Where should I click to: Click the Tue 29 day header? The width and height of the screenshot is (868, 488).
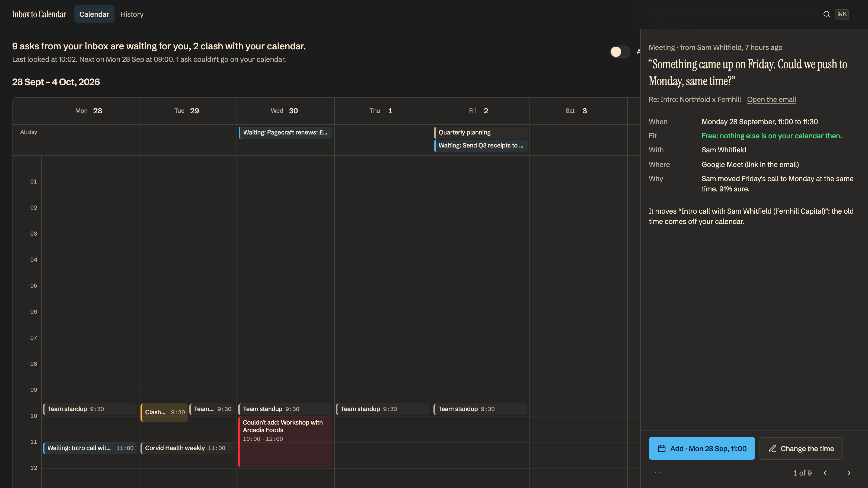point(187,111)
